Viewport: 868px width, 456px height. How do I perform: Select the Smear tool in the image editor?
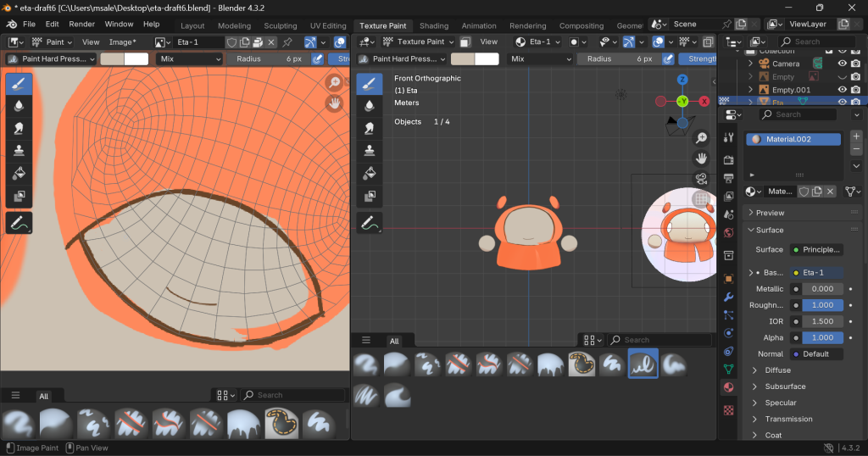pos(19,128)
